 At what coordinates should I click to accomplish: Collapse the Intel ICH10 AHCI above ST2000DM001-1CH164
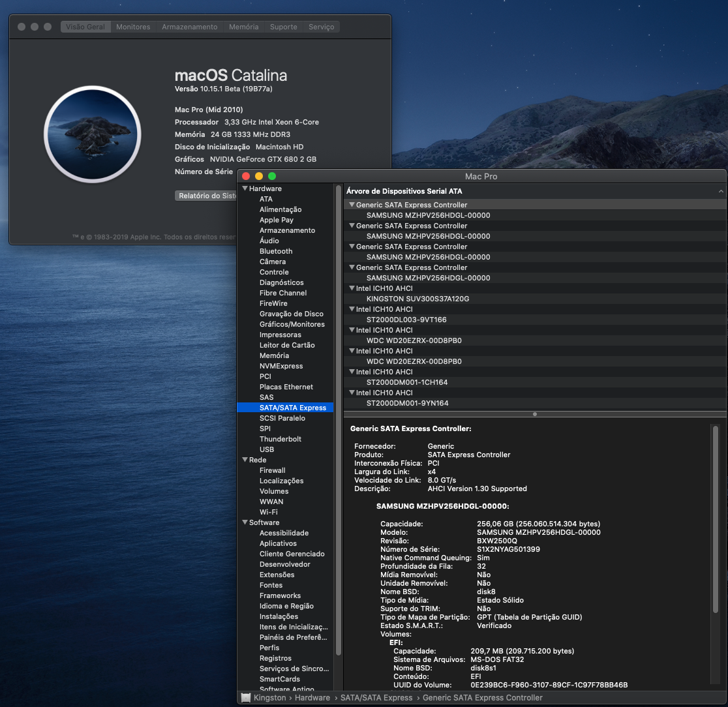pos(352,371)
